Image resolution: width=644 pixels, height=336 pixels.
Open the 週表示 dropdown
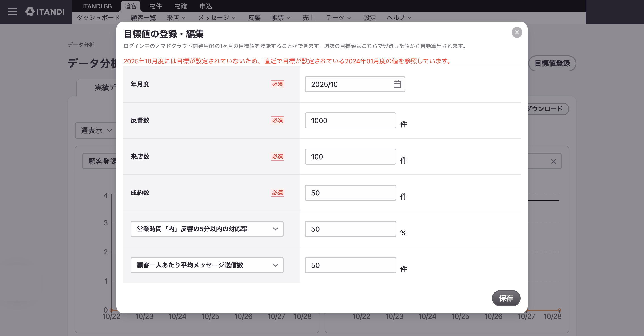tap(96, 130)
